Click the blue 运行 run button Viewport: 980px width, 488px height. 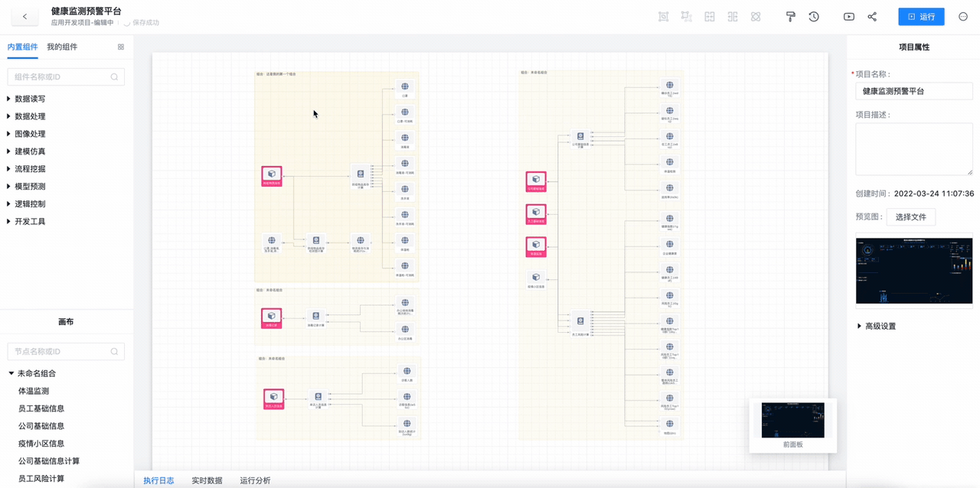(921, 17)
